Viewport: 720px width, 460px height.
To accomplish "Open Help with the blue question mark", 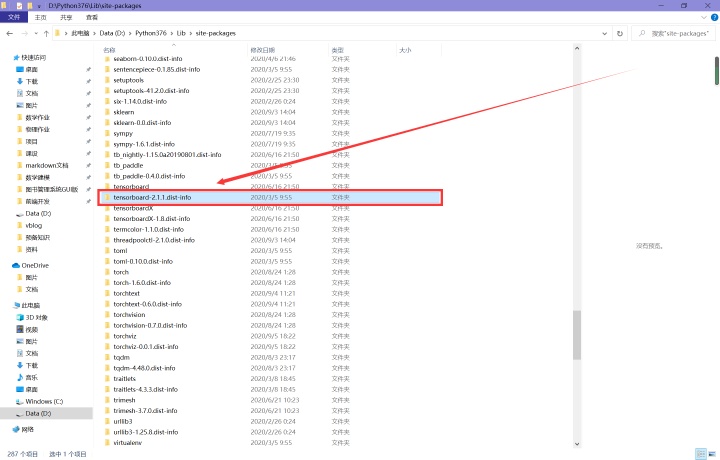I will tap(714, 17).
